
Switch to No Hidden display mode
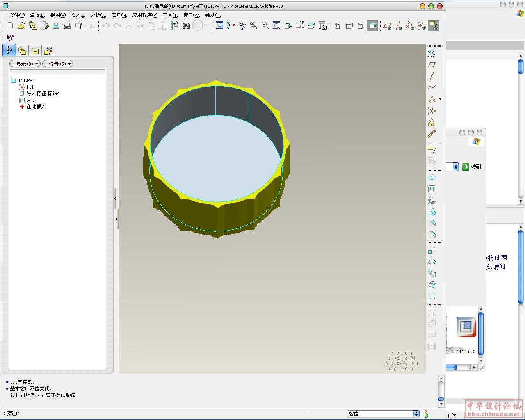coord(361,25)
